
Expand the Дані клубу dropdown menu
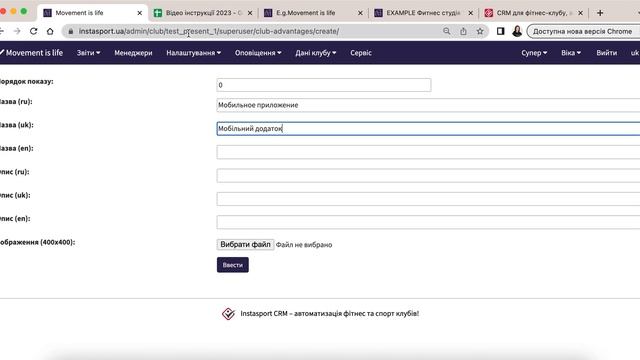[316, 53]
